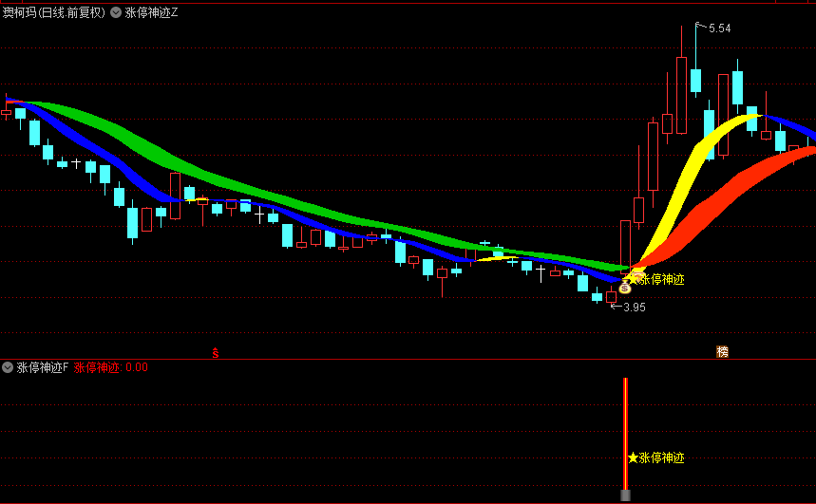Click the 3.95 low price label
The height and width of the screenshot is (504, 816).
click(635, 308)
